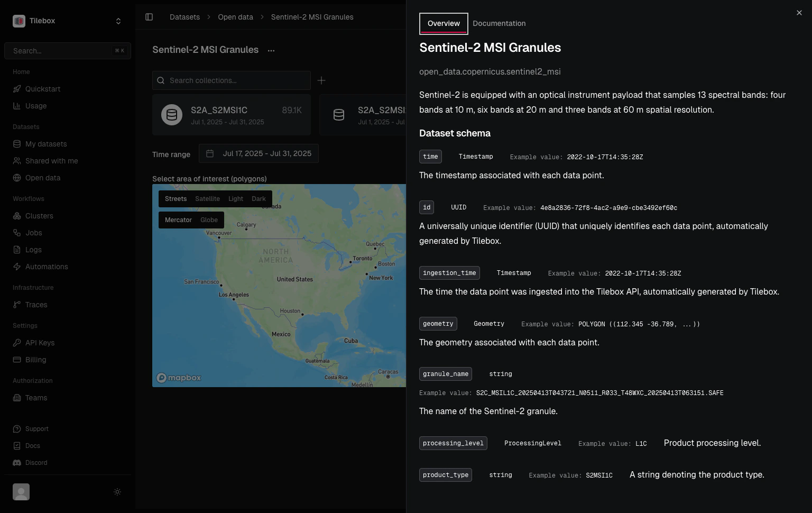Click the Logs document icon

(x=17, y=250)
